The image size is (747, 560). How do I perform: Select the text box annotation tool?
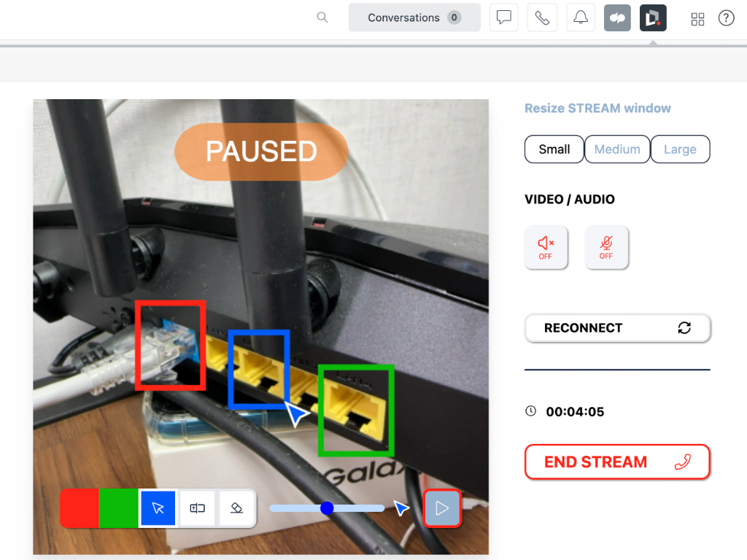pos(197,507)
